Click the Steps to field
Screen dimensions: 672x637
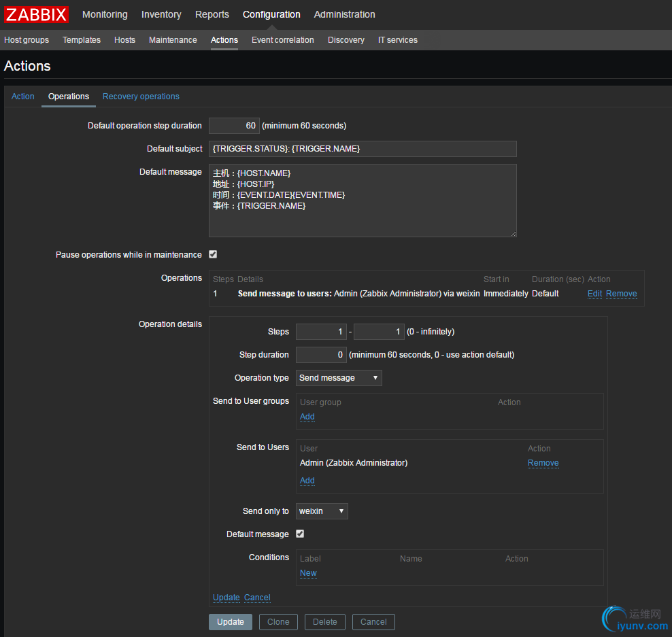click(x=379, y=332)
